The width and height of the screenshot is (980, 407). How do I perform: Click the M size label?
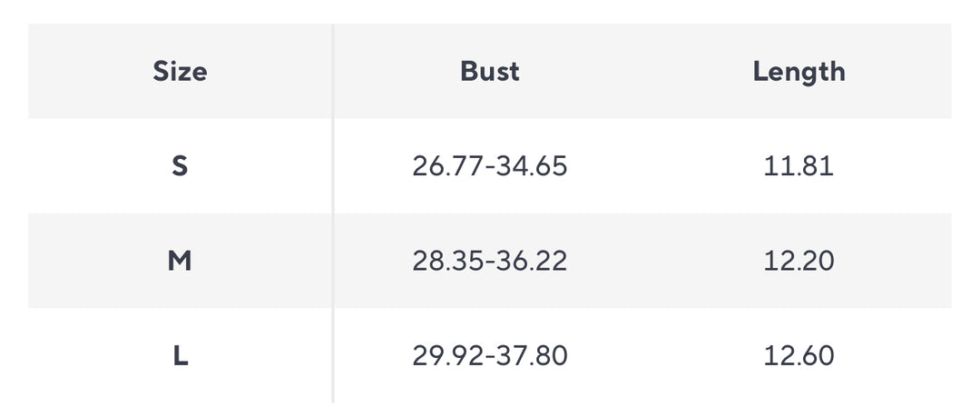(180, 262)
